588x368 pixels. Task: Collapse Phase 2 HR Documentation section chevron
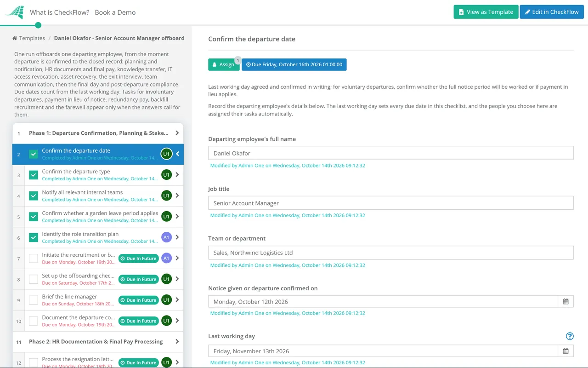[177, 342]
